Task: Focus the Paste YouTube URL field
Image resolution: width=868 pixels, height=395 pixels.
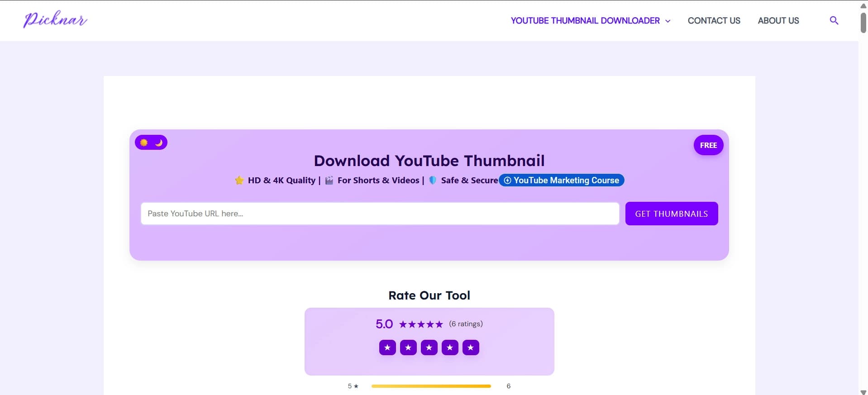Action: coord(380,214)
